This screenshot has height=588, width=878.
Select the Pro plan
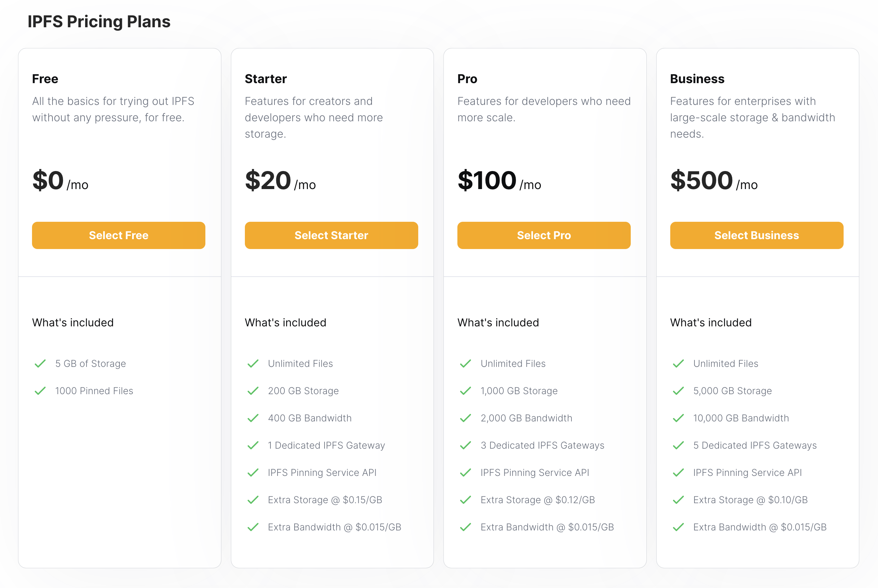click(544, 235)
